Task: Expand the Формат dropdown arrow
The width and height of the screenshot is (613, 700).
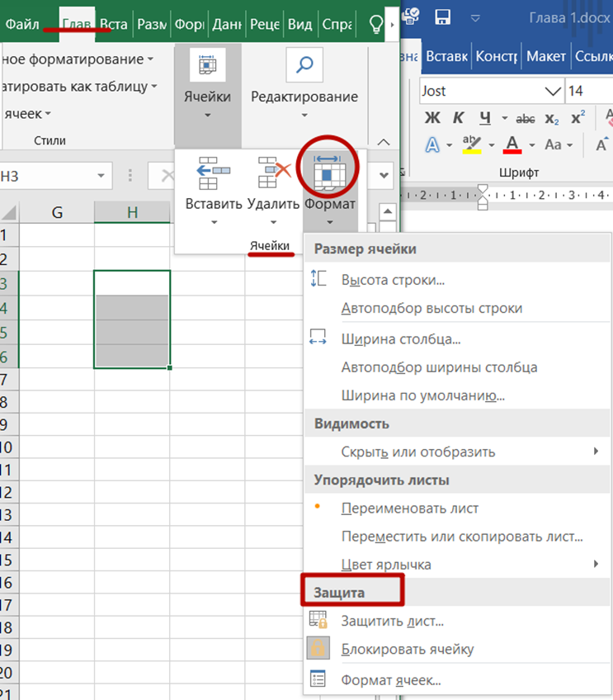Action: pos(330,222)
